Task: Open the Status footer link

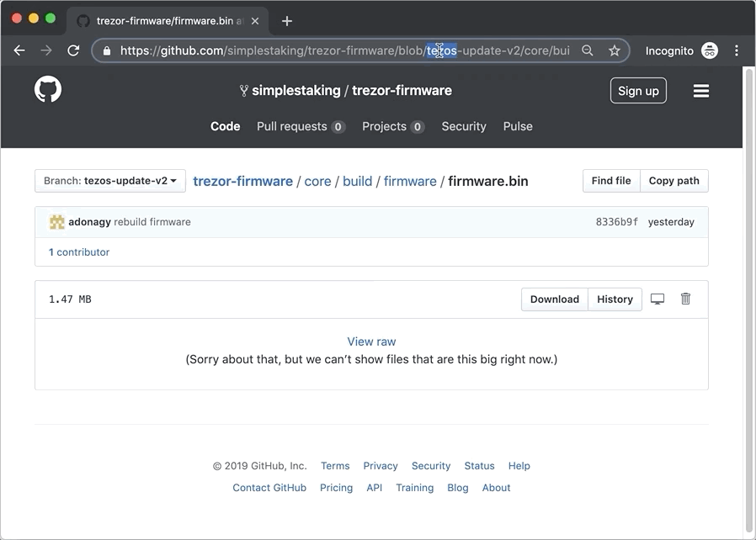Action: pos(479,466)
